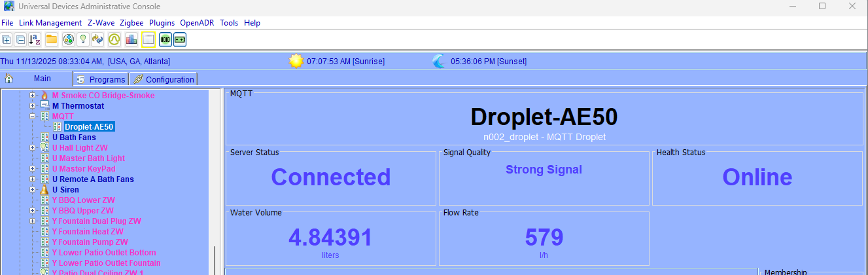The width and height of the screenshot is (868, 275).
Task: Click the green battery toolbar icon
Action: 179,40
